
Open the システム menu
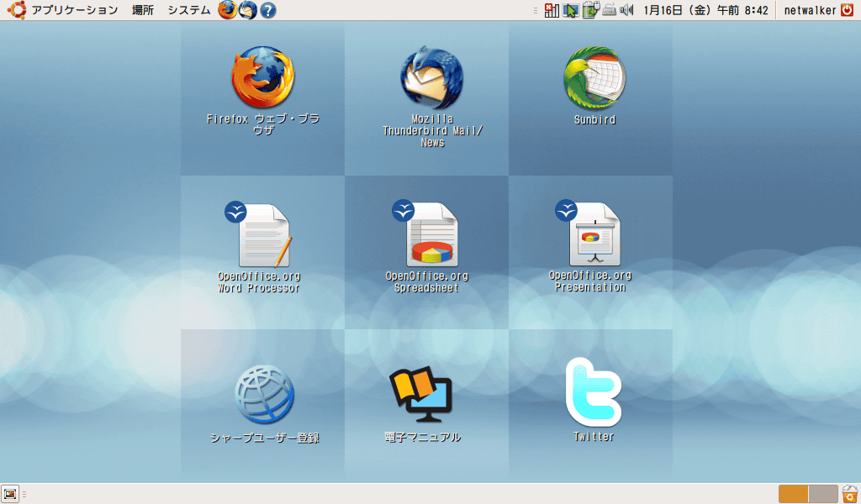click(189, 10)
